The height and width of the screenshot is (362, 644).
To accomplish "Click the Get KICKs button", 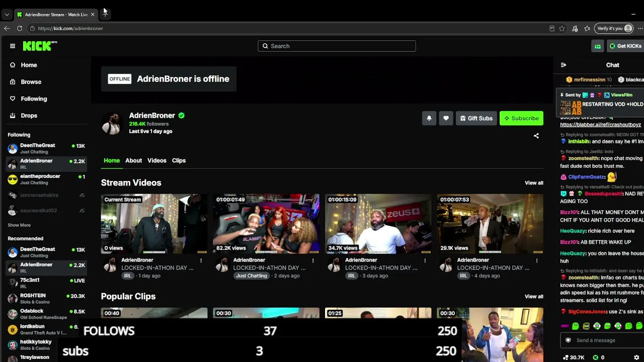I will point(625,46).
